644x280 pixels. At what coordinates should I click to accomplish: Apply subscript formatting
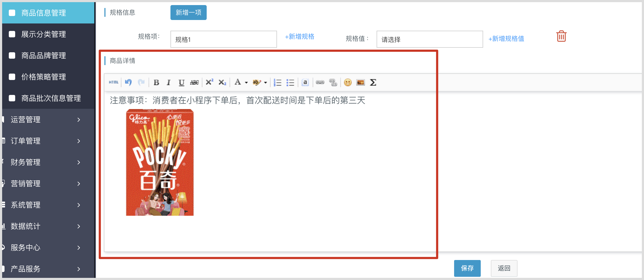222,82
